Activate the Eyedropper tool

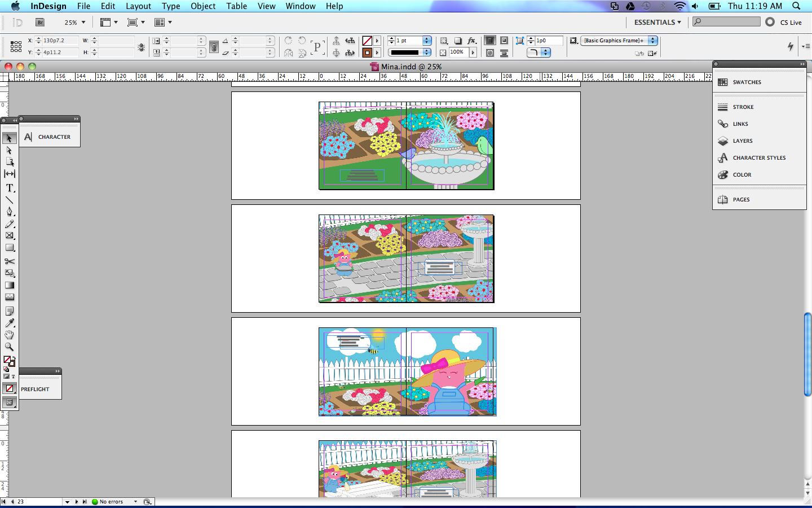pyautogui.click(x=10, y=323)
